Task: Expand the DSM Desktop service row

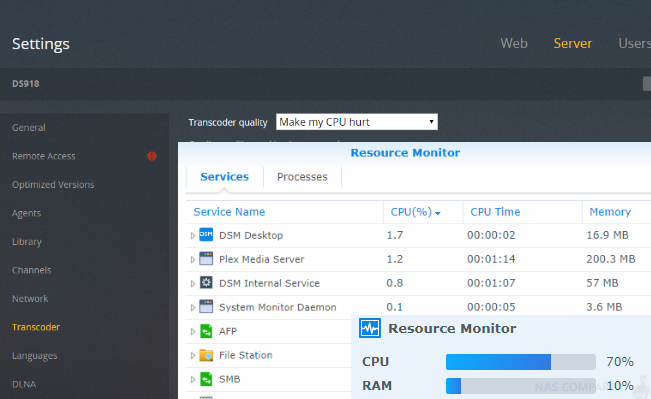Action: coord(193,235)
